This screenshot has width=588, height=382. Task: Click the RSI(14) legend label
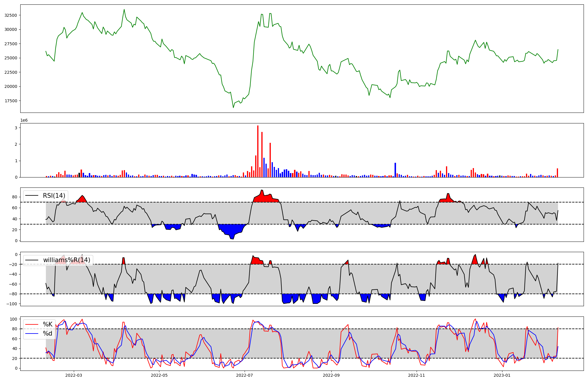[x=54, y=196]
